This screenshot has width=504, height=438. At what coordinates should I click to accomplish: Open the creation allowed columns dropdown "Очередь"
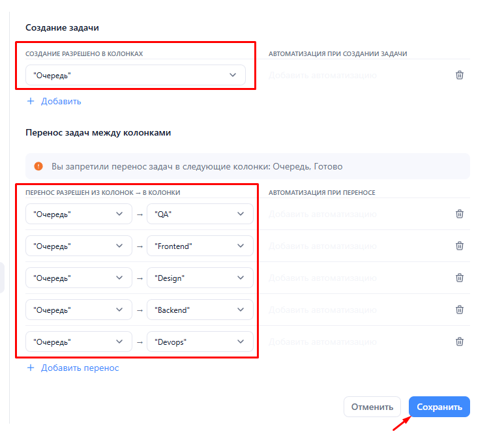coord(136,75)
